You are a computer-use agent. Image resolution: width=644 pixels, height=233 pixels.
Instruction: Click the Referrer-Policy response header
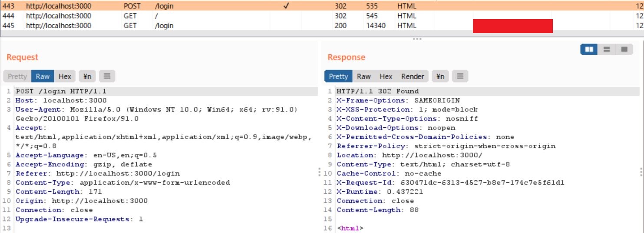[x=446, y=146]
